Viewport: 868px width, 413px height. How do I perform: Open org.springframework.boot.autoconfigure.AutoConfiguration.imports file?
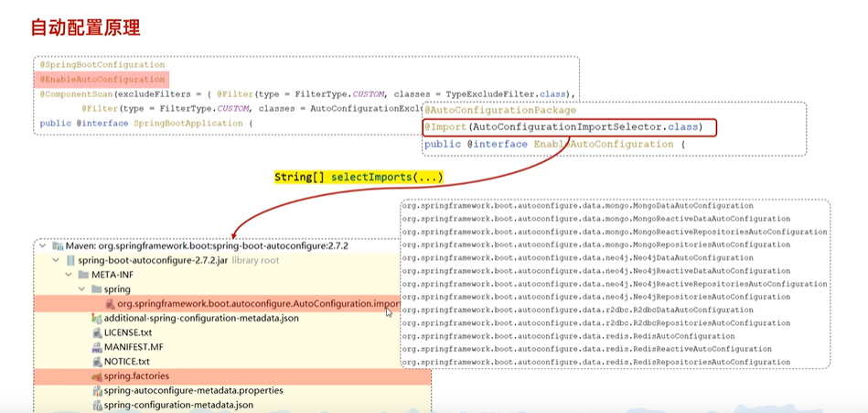[259, 304]
